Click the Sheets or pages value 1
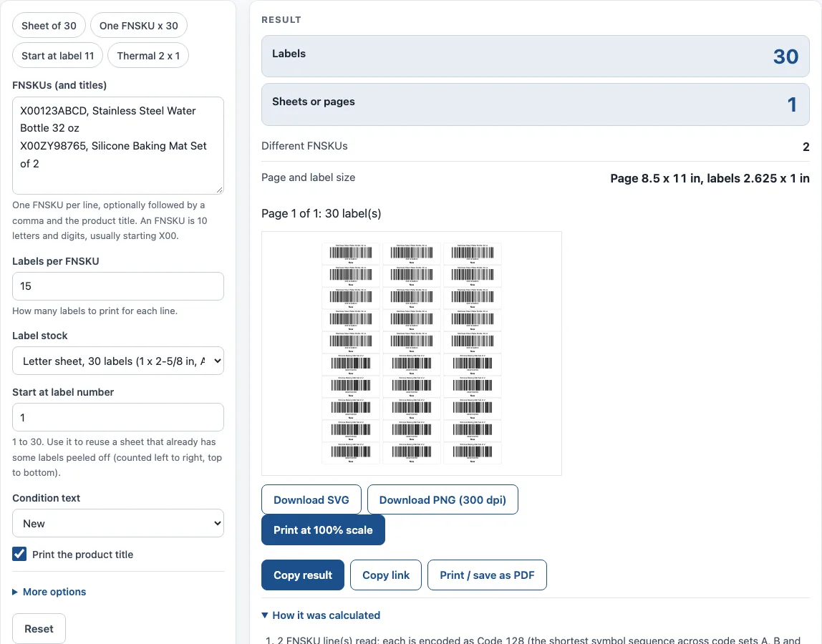The width and height of the screenshot is (822, 644). tap(792, 104)
